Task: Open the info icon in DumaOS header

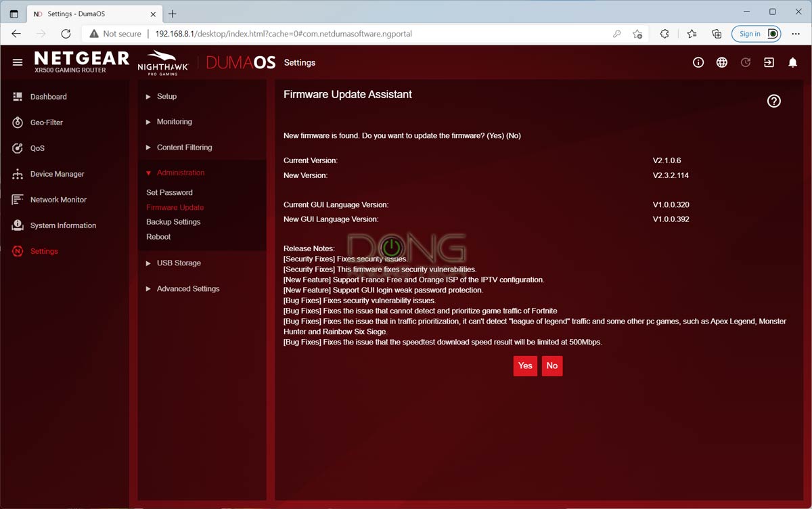Action: (698, 62)
